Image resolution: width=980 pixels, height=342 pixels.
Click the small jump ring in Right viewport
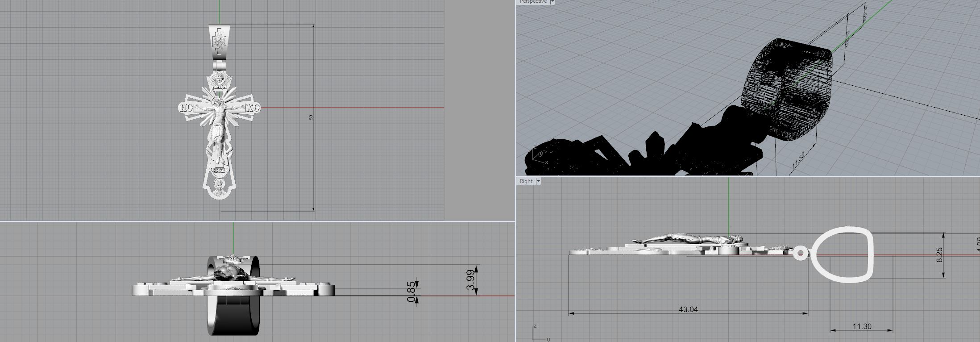800,254
